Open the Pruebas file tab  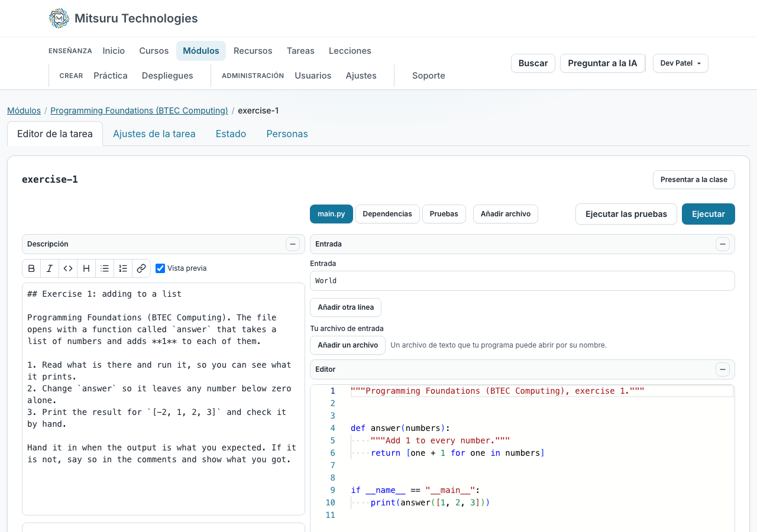click(444, 214)
